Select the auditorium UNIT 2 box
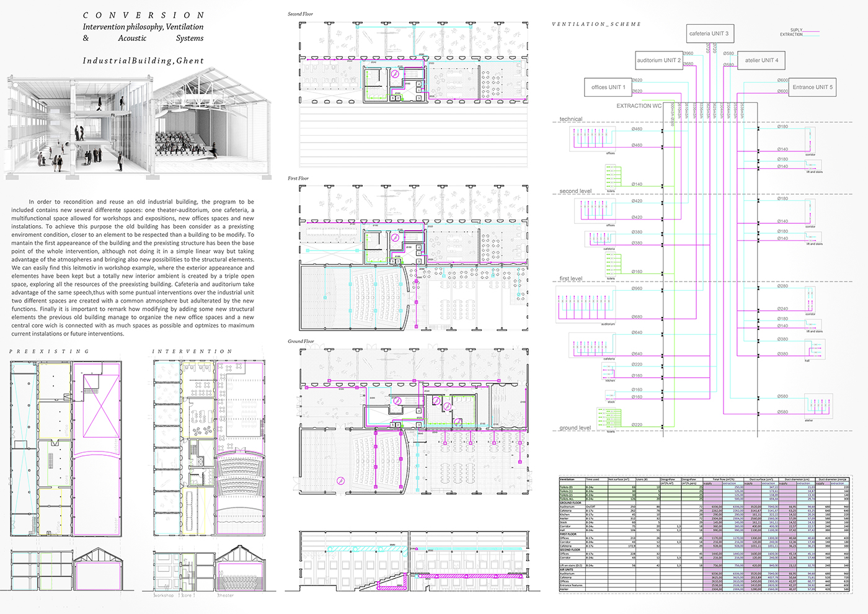The height and width of the screenshot is (614, 868). pyautogui.click(x=658, y=60)
